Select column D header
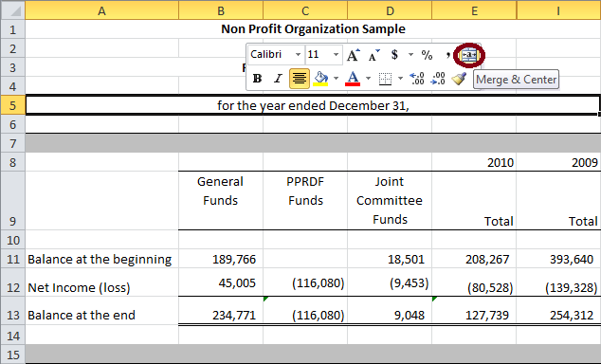The height and width of the screenshot is (364, 601). (x=390, y=10)
